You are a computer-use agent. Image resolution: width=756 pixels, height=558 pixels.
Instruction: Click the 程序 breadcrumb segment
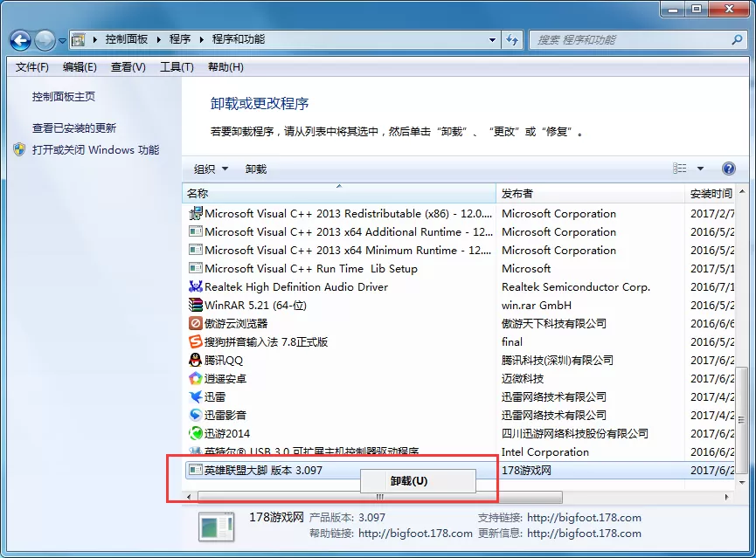click(180, 39)
